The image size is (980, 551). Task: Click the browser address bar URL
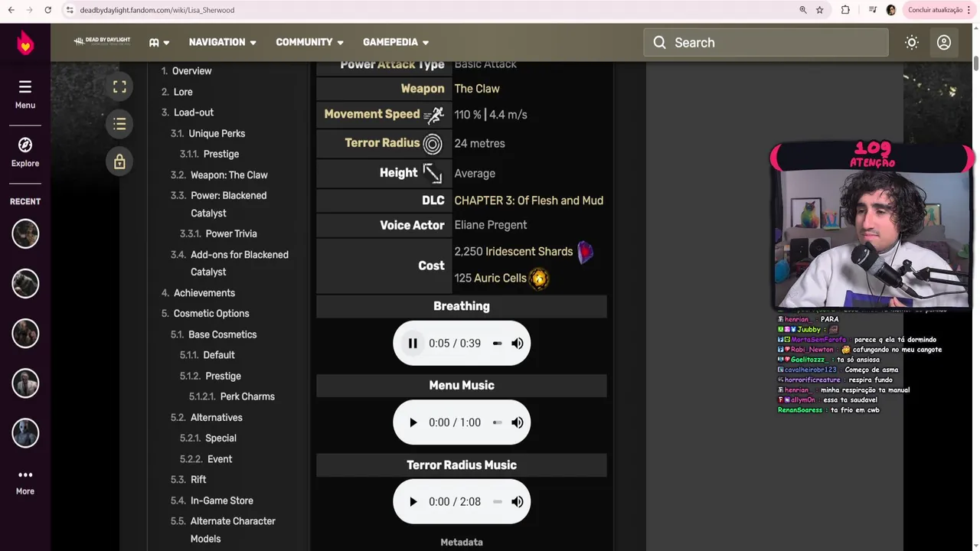[x=157, y=10]
